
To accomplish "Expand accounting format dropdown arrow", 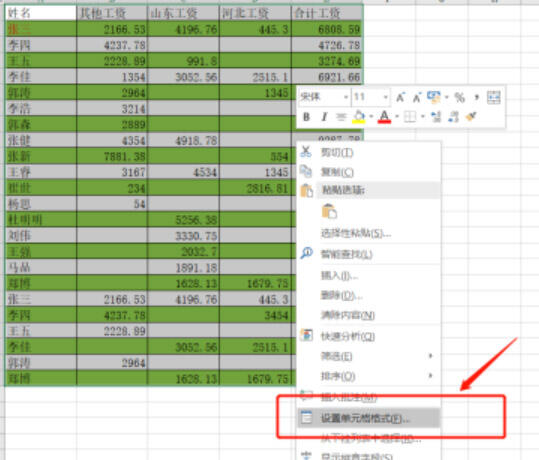I will tap(447, 98).
